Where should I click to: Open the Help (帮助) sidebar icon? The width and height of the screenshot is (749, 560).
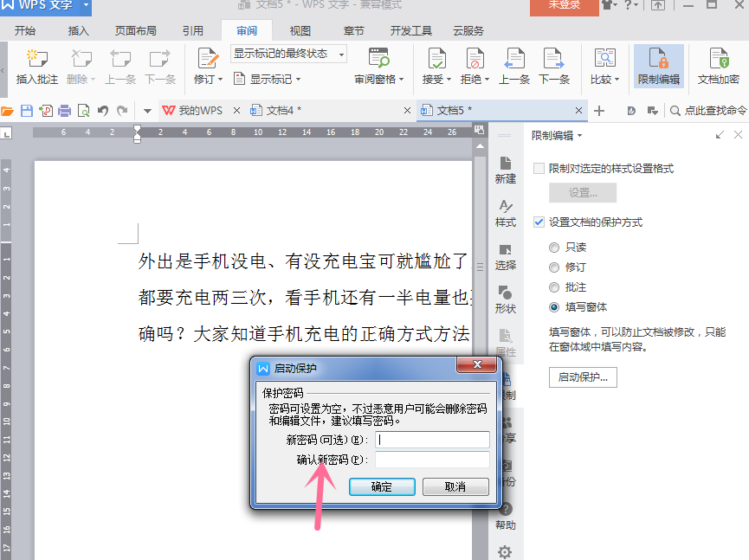click(x=506, y=516)
